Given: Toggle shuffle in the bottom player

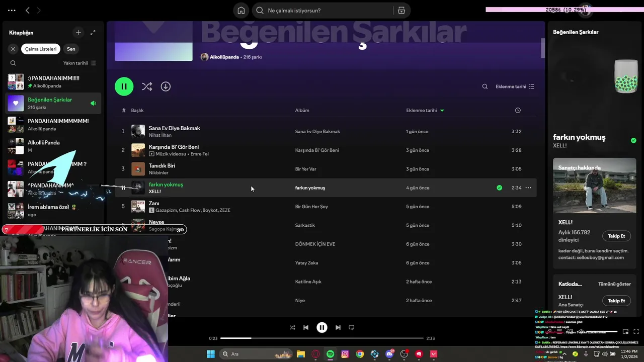Looking at the screenshot, I should pyautogui.click(x=292, y=327).
